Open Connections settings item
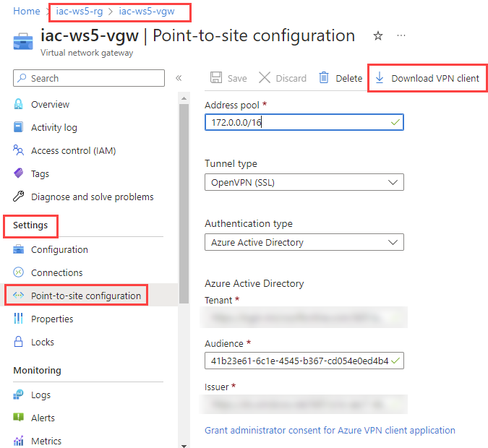The width and height of the screenshot is (488, 448). [57, 273]
